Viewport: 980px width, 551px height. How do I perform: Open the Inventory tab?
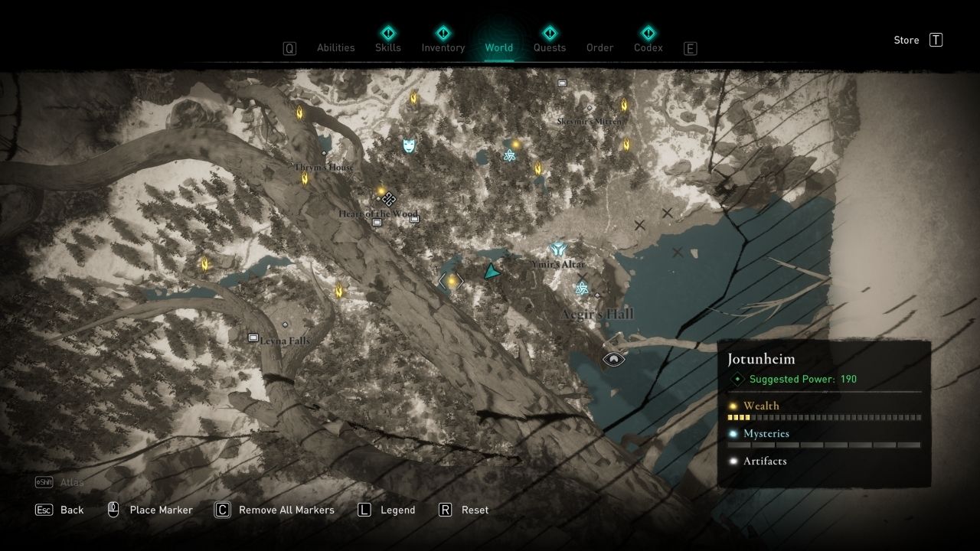pyautogui.click(x=443, y=47)
